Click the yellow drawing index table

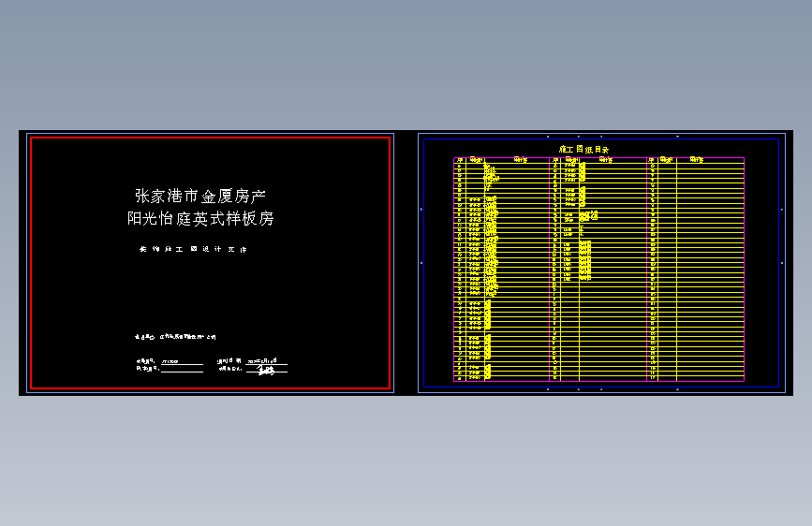pos(598,270)
